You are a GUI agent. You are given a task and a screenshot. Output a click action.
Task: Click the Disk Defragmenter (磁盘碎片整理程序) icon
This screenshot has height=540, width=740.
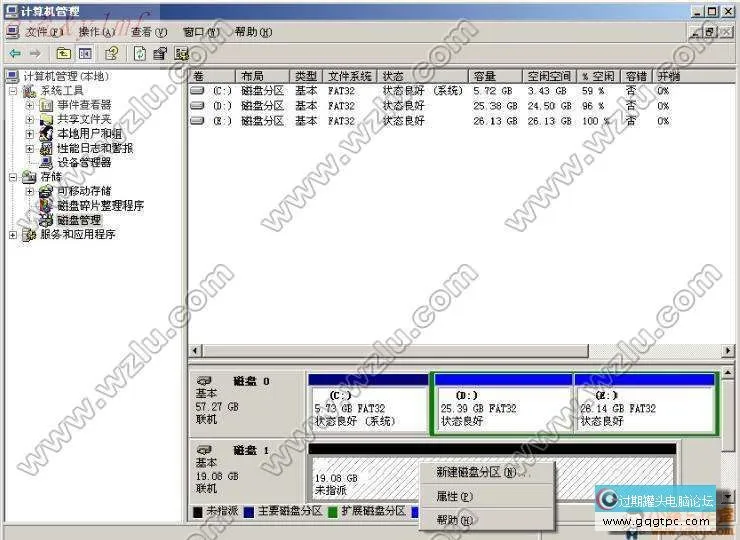click(x=46, y=205)
